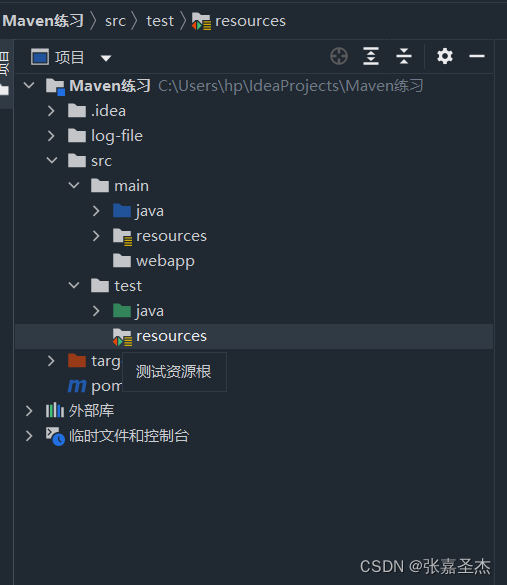The height and width of the screenshot is (585, 507).
Task: Collapse the src folder
Action: point(52,161)
